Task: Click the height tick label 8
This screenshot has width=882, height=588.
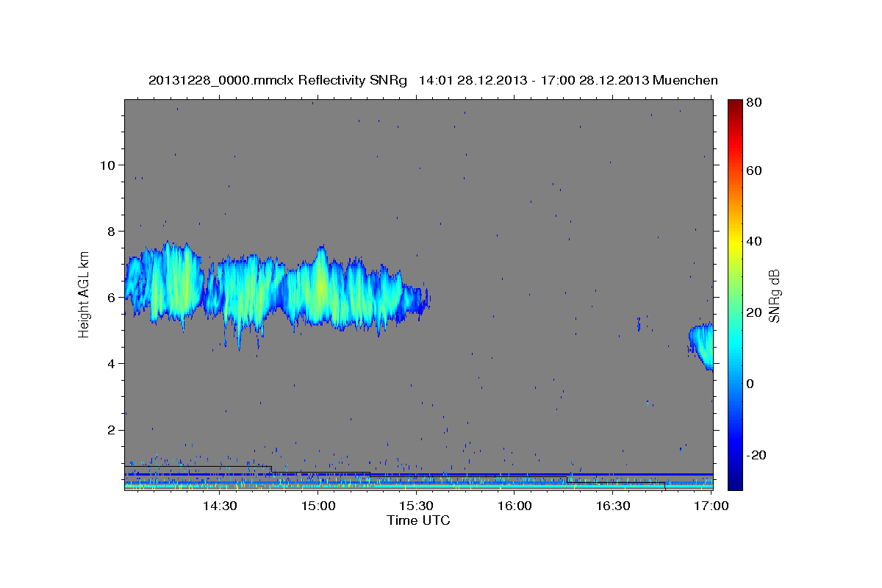Action: [x=112, y=231]
